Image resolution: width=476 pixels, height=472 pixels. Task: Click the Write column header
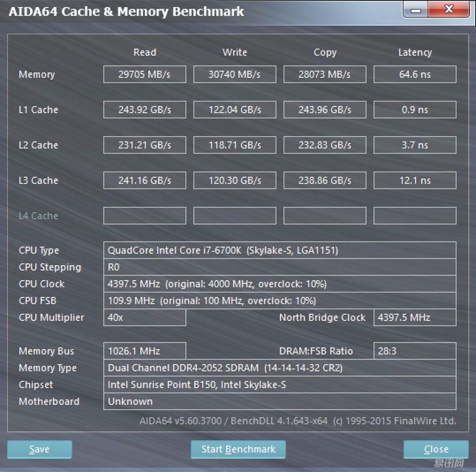(235, 52)
